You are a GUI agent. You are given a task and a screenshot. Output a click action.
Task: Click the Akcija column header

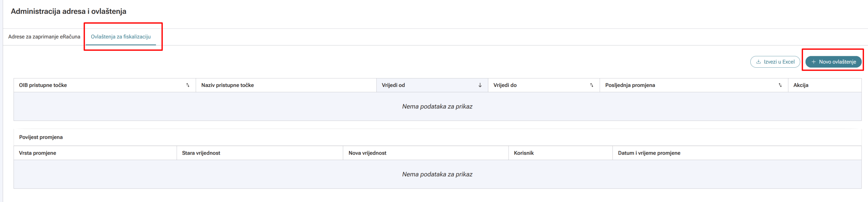(801, 85)
